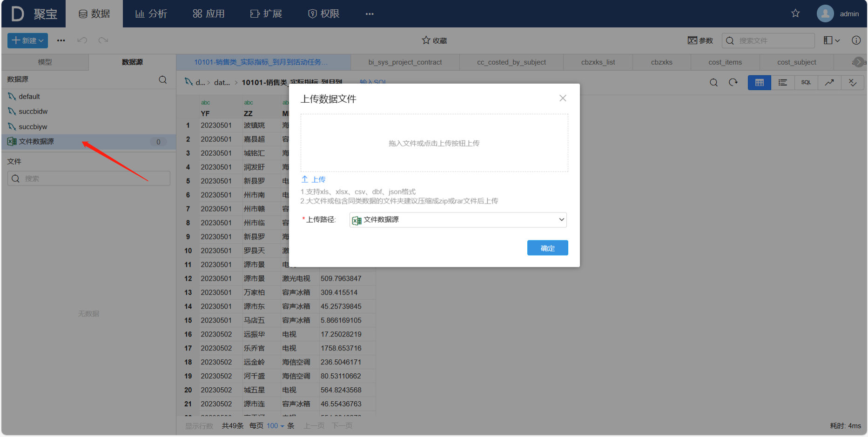This screenshot has height=437, width=868.
Task: Open the 应用 top navigation tab
Action: (209, 13)
